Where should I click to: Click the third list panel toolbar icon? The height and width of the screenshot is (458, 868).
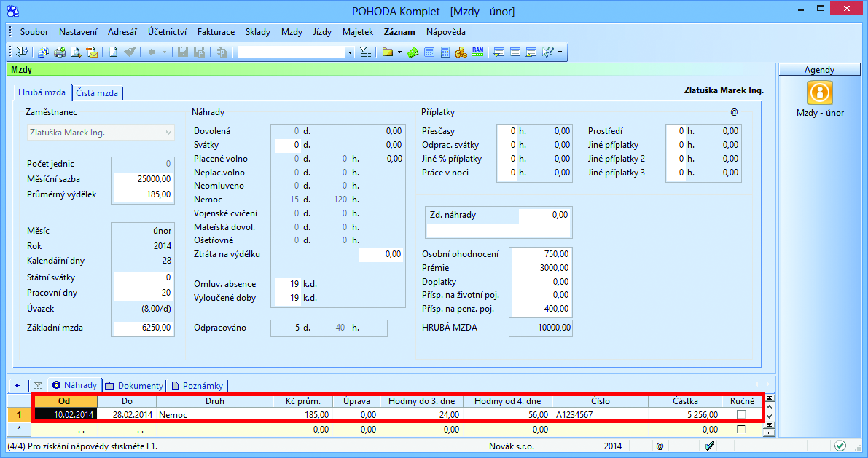click(531, 52)
